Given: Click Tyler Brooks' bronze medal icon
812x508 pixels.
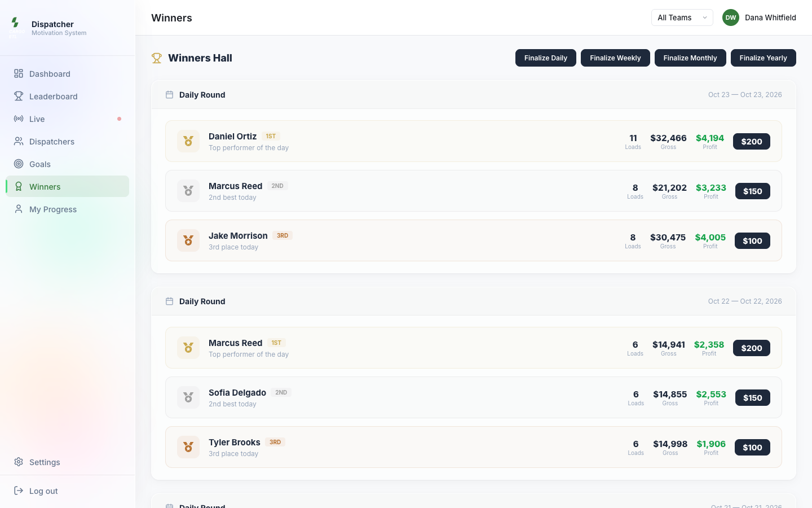Looking at the screenshot, I should tap(188, 447).
